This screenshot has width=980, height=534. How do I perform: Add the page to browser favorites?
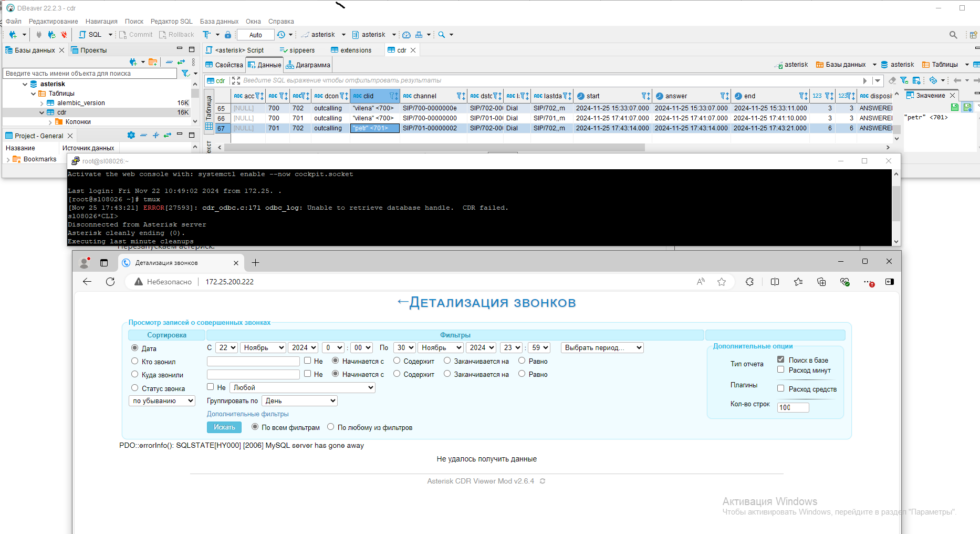[722, 282]
